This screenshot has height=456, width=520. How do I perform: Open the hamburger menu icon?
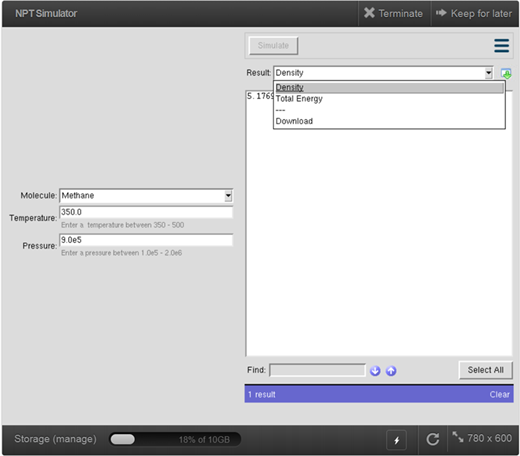[501, 46]
